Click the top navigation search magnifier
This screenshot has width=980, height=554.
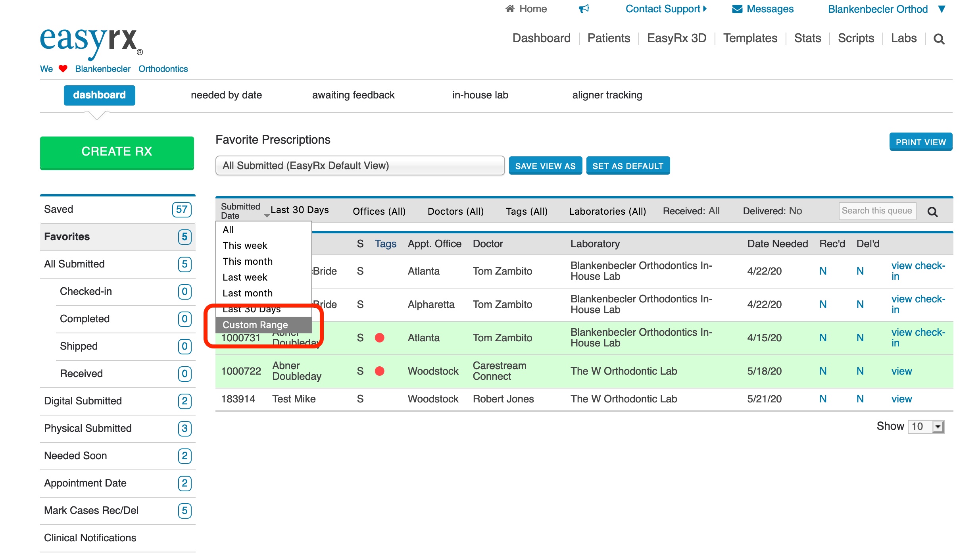tap(939, 39)
